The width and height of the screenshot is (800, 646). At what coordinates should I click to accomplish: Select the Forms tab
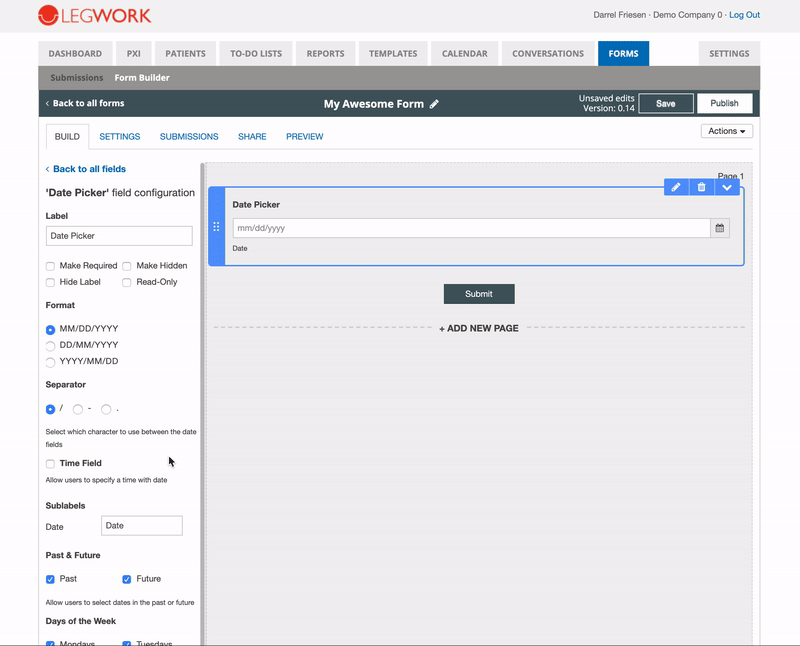[x=623, y=54]
